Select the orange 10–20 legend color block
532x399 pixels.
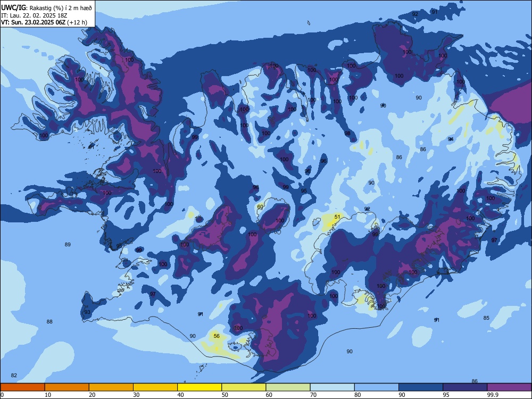tap(67, 387)
